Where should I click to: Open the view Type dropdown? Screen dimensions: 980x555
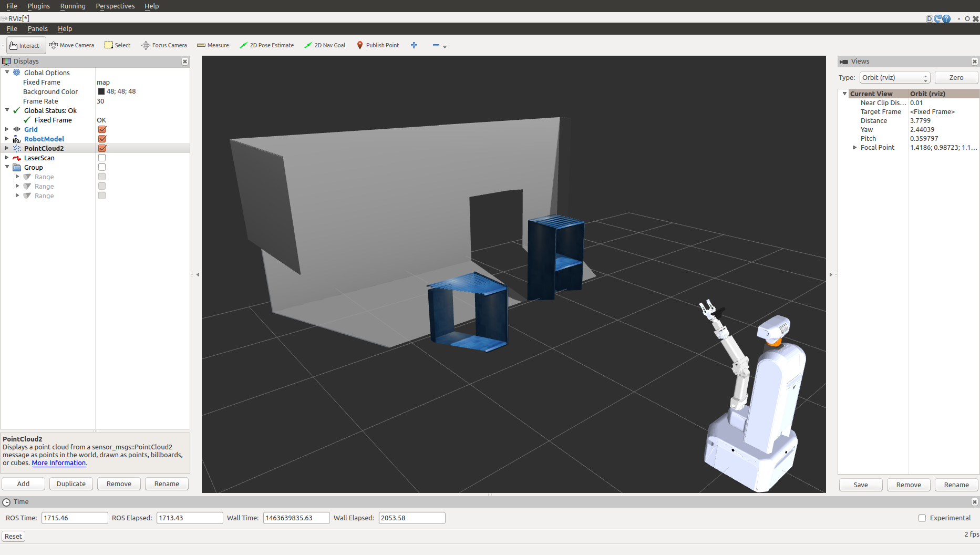[x=894, y=78]
